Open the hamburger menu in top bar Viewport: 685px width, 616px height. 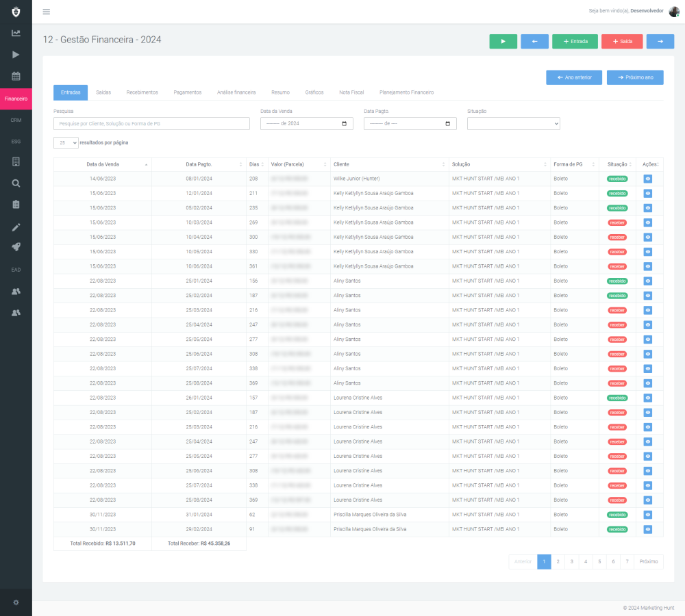point(46,12)
